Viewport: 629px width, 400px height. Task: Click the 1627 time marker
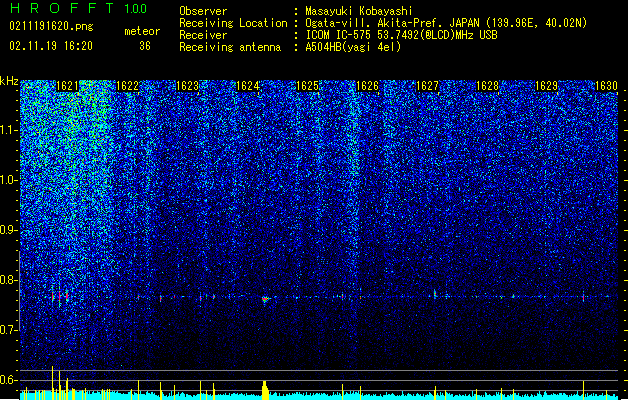point(428,86)
